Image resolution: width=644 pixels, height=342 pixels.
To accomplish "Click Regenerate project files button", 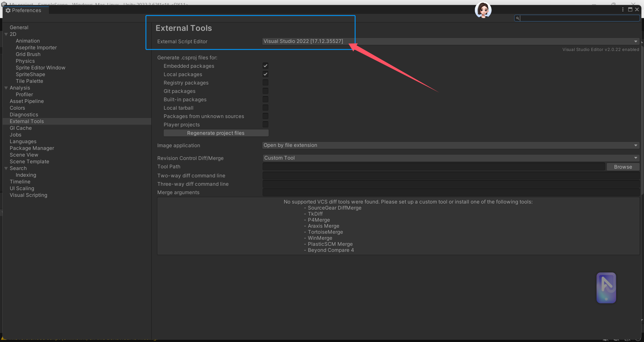I will click(x=216, y=133).
